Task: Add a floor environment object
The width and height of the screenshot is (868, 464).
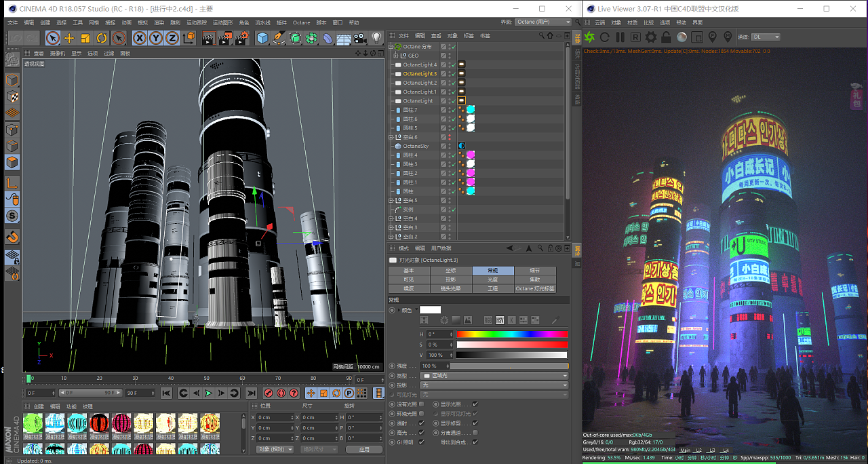Action: click(x=344, y=38)
